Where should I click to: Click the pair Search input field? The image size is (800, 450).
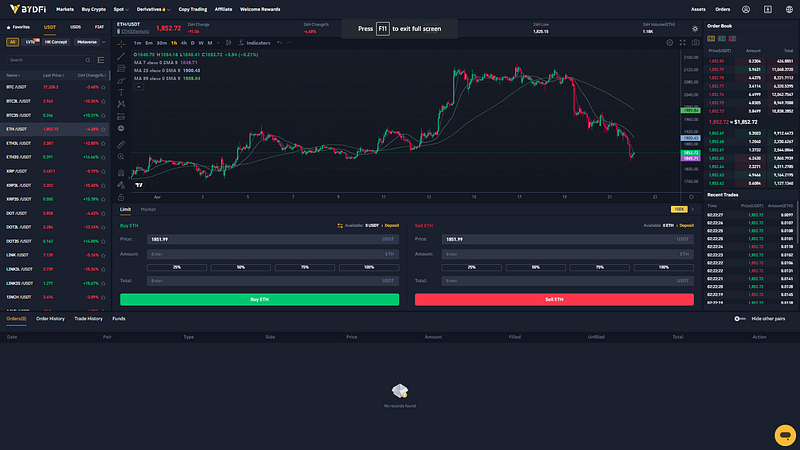[x=49, y=60]
